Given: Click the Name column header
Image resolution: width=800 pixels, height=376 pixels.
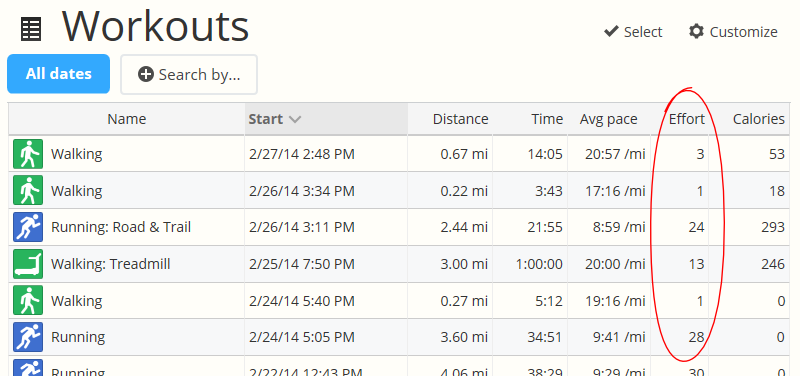Looking at the screenshot, I should (127, 119).
